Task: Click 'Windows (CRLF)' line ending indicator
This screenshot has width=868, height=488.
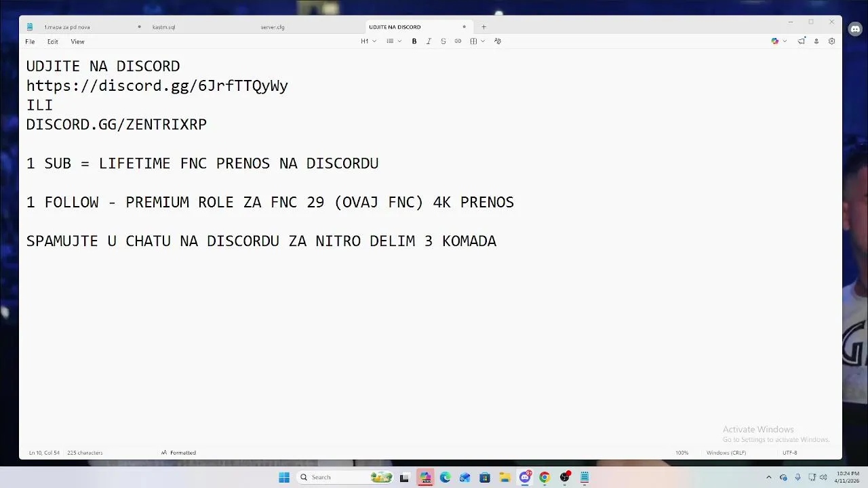Action: pos(726,453)
